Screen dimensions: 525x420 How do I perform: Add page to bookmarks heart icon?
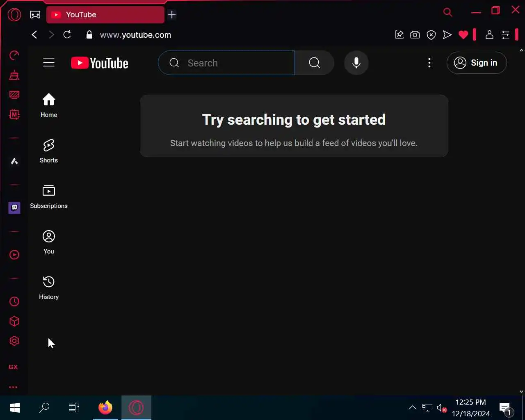tap(463, 35)
